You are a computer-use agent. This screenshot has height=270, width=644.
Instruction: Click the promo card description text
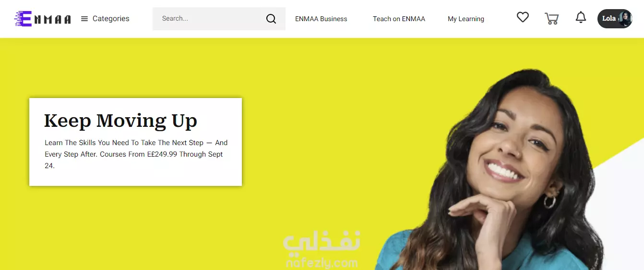pyautogui.click(x=136, y=154)
